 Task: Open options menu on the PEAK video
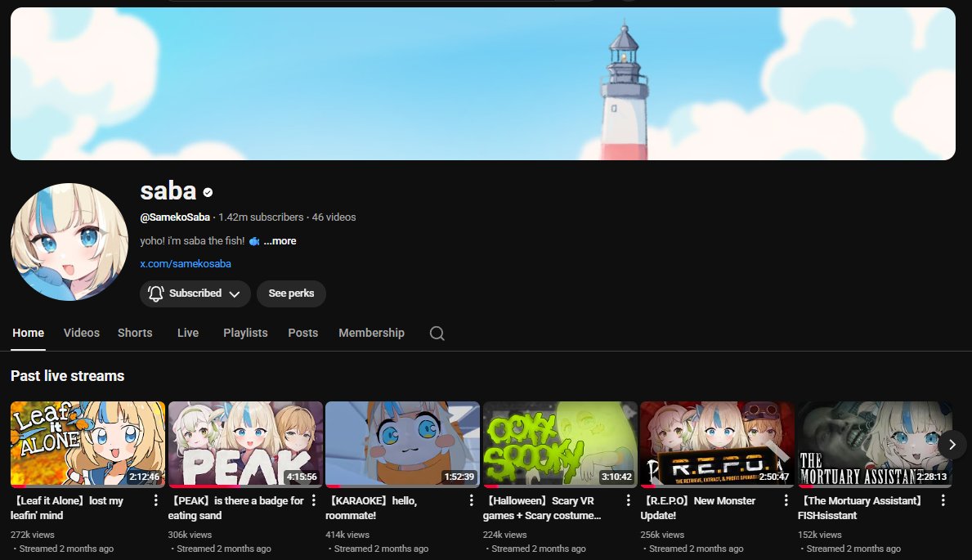pos(314,500)
